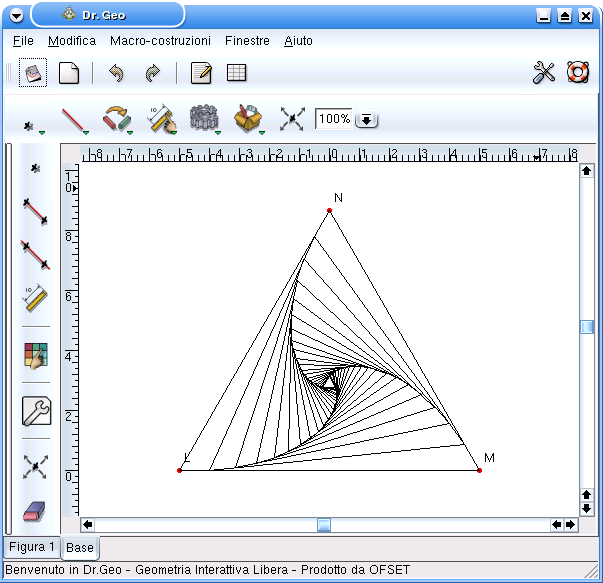The width and height of the screenshot is (603, 583).
Task: Open the File menu
Action: point(23,41)
